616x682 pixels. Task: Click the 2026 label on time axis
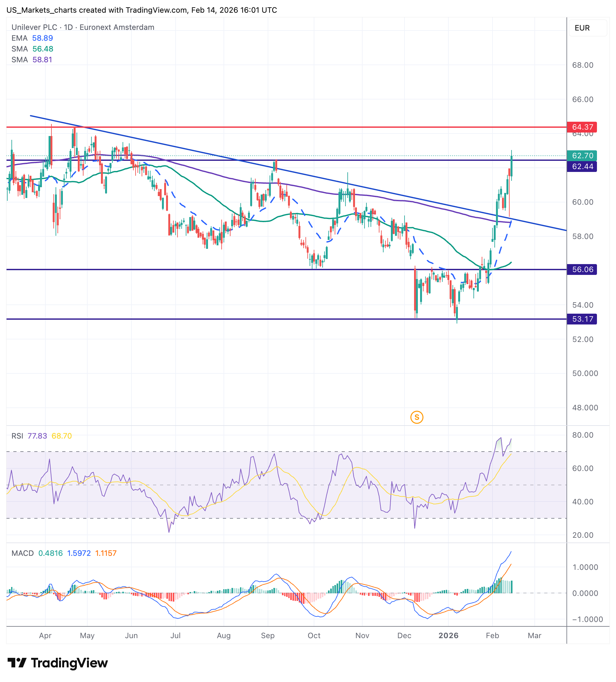(x=448, y=635)
